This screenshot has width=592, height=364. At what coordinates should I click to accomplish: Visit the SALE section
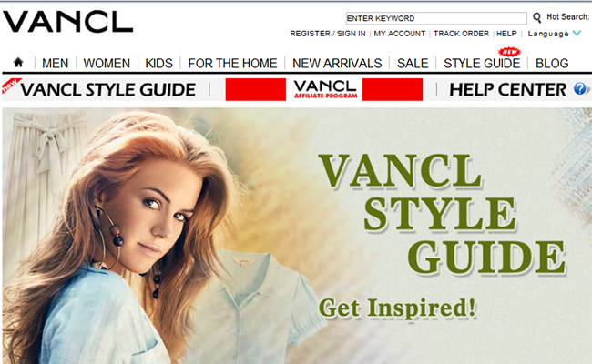pyautogui.click(x=413, y=63)
